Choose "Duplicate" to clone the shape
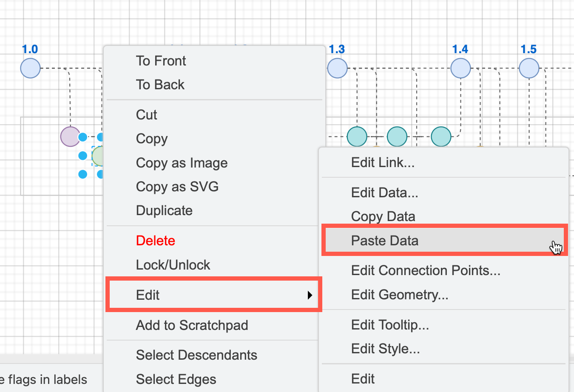Viewport: 574px width, 392px height. [164, 210]
